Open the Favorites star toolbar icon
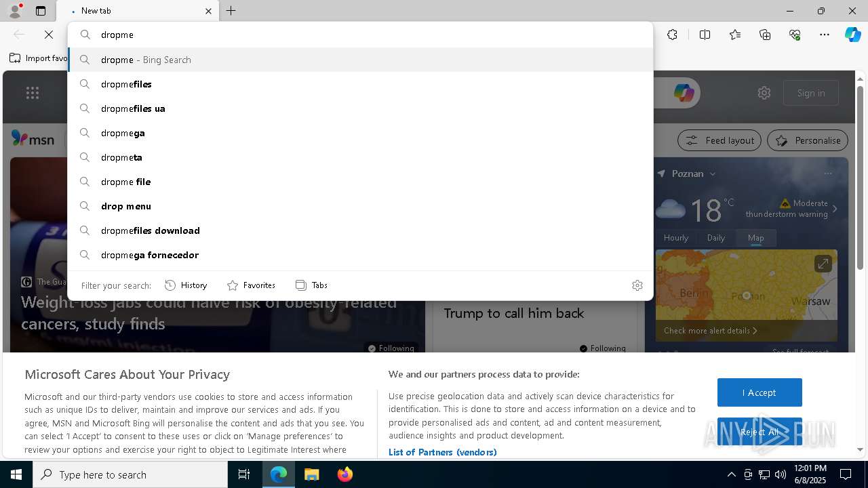The image size is (868, 488). (735, 35)
